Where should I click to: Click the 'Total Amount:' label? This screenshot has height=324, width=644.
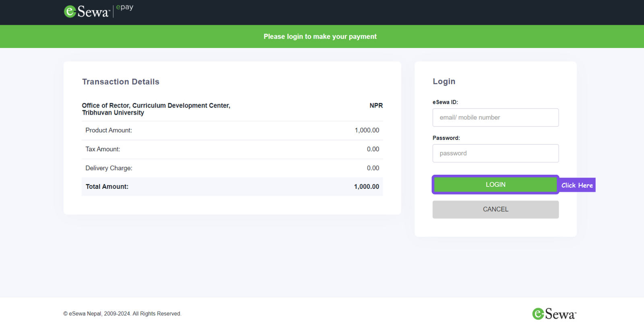tap(107, 187)
